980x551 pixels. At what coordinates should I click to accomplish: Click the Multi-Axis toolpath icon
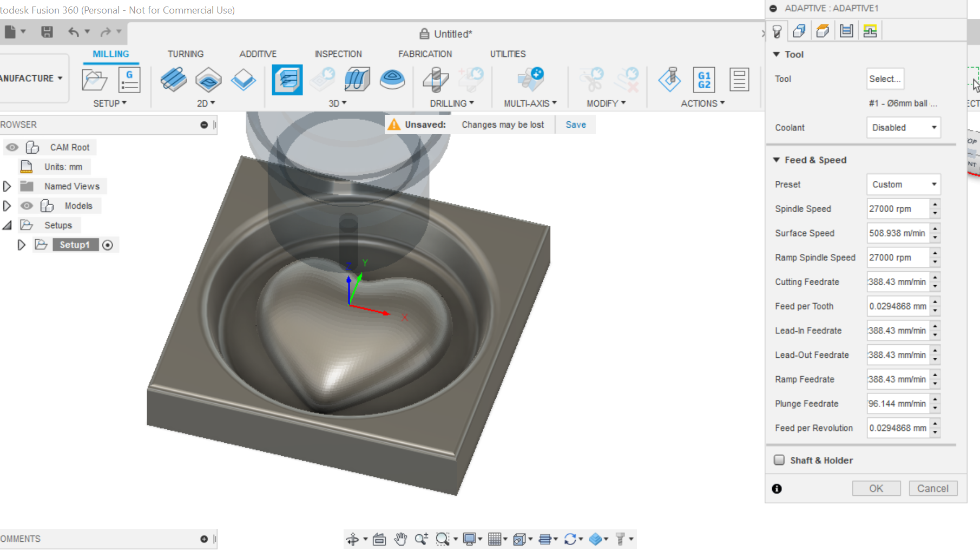point(530,80)
